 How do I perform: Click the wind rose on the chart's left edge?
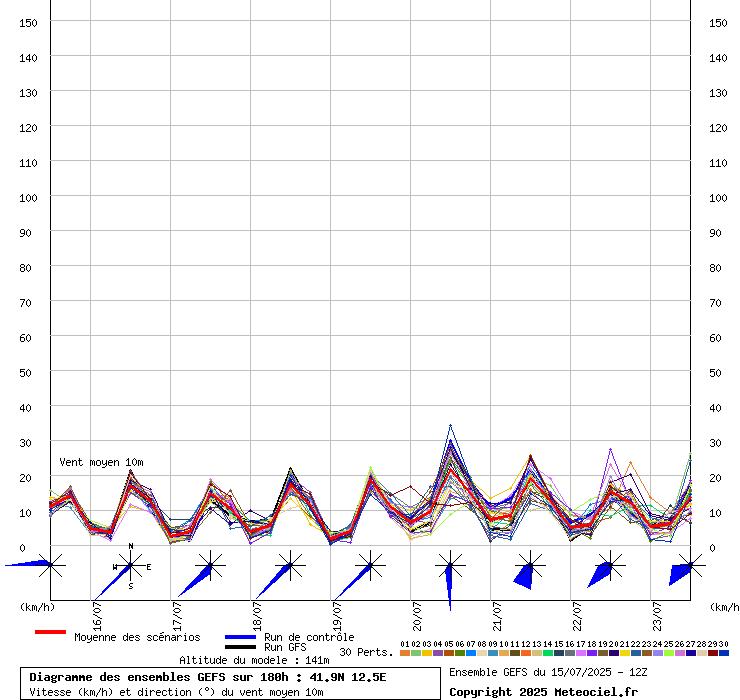point(50,565)
